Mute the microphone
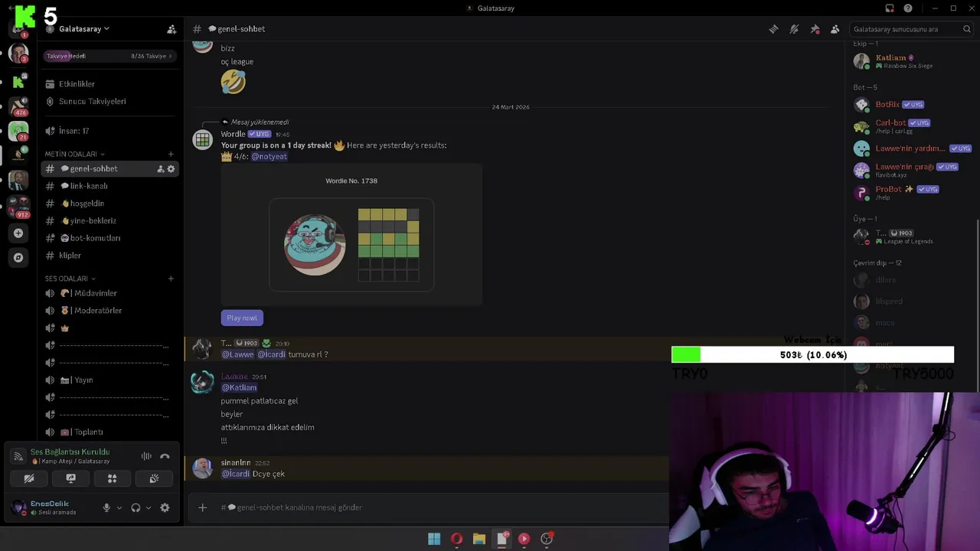Image resolution: width=980 pixels, height=551 pixels. 106,508
